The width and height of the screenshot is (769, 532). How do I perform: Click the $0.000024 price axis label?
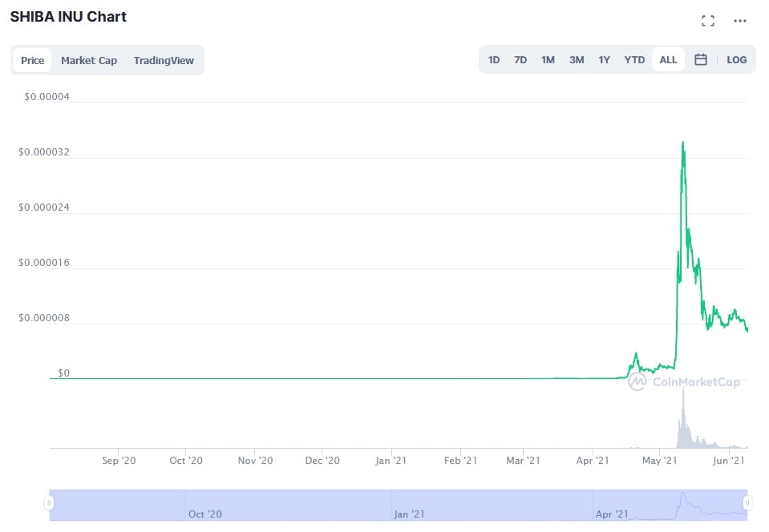tap(44, 208)
